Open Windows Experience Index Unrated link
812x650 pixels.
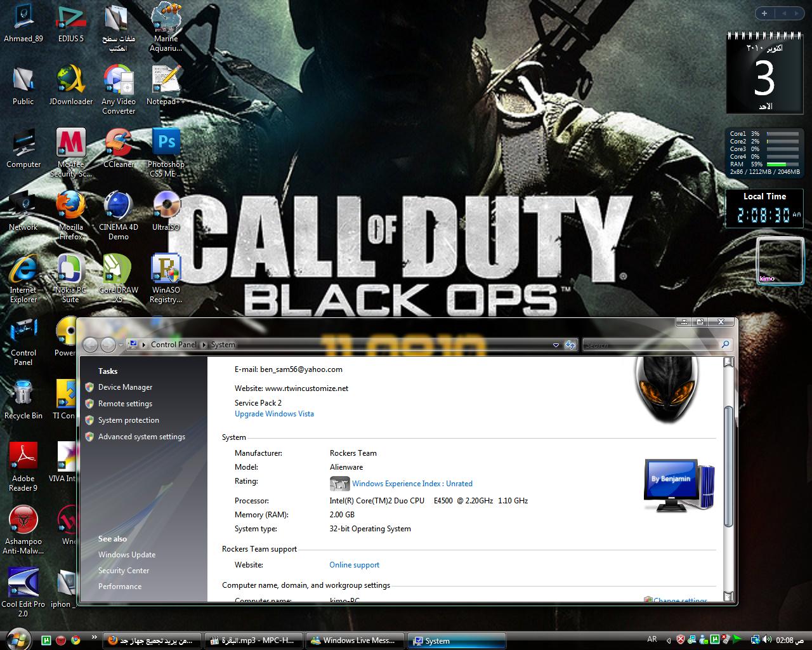point(412,484)
